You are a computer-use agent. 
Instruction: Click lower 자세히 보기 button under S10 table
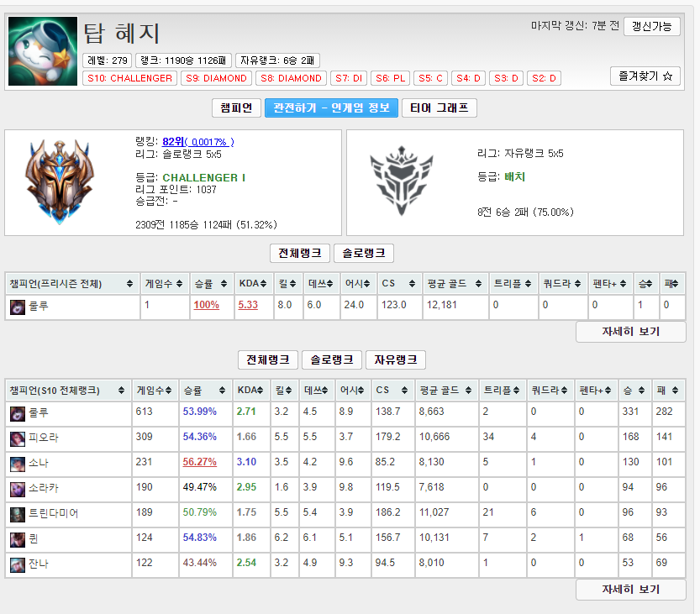click(x=631, y=590)
